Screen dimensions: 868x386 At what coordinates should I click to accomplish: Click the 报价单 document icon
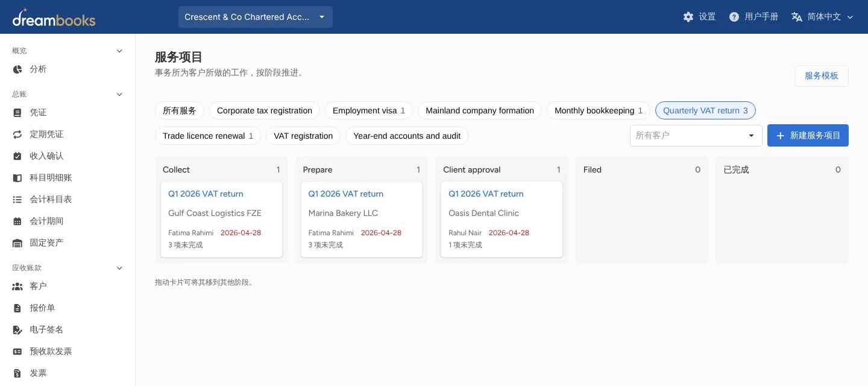[17, 308]
